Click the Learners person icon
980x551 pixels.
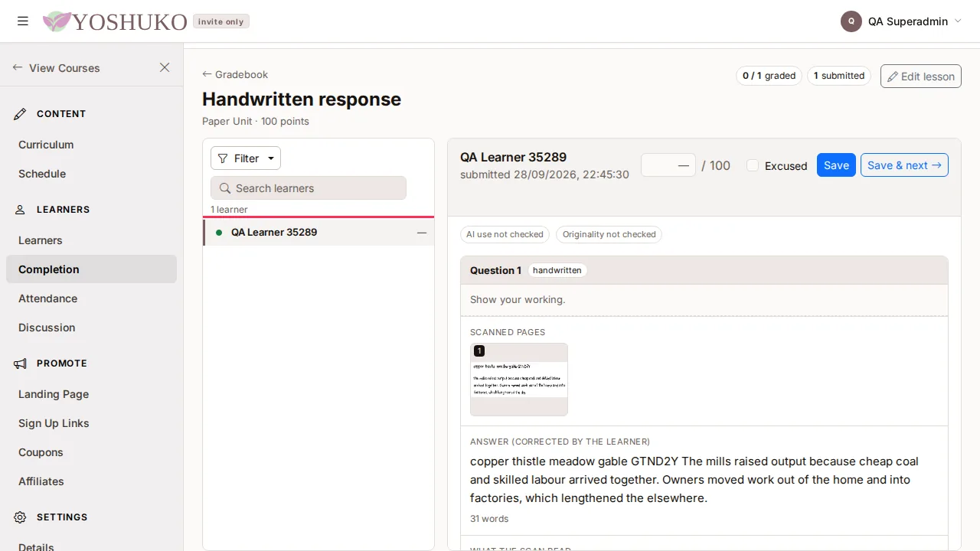point(20,210)
